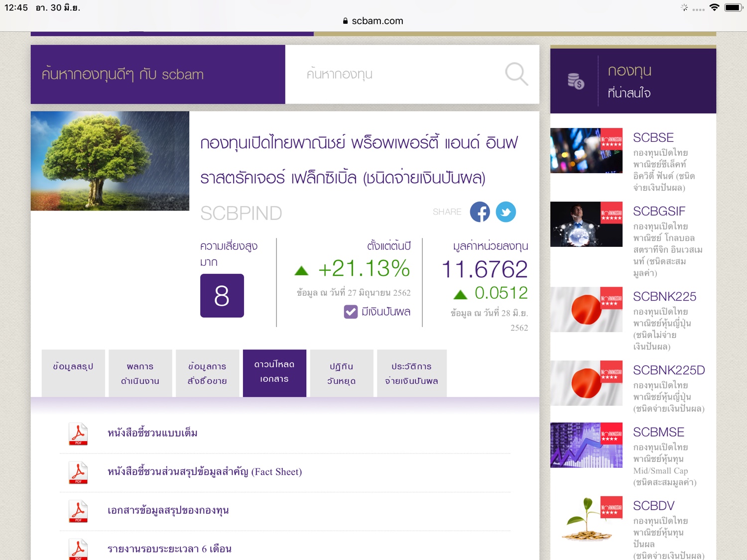Click the SCBNK225 Japan flag thumbnail

pyautogui.click(x=586, y=310)
